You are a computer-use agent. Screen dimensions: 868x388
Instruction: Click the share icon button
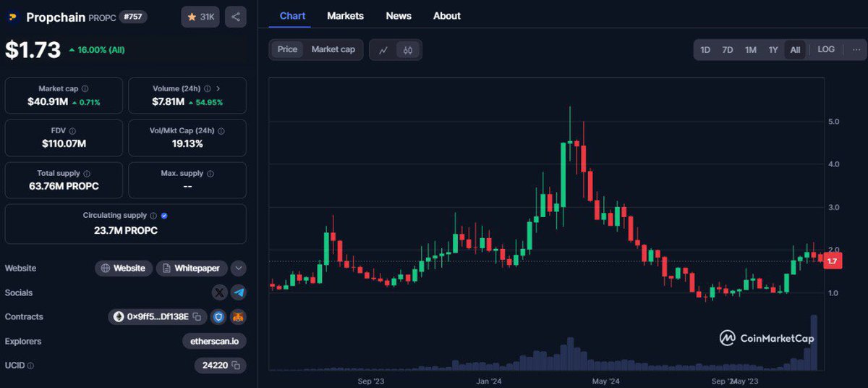tap(235, 17)
